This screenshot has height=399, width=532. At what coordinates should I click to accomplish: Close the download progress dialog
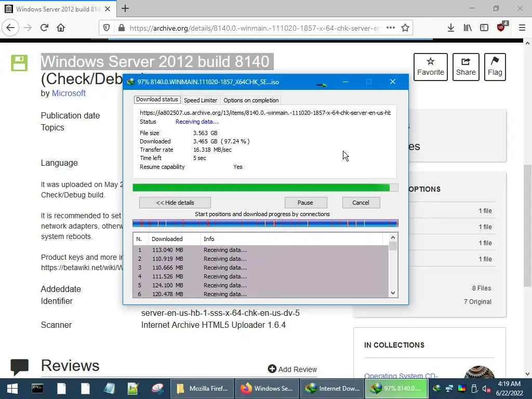[x=393, y=82]
